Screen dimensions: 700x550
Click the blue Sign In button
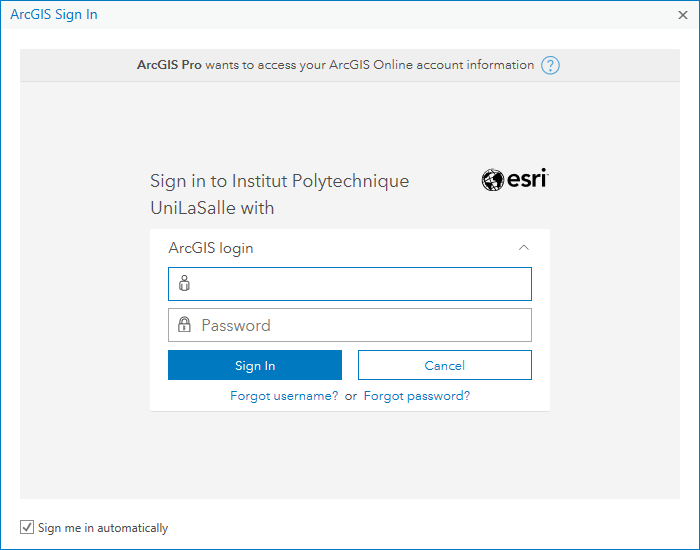[255, 365]
